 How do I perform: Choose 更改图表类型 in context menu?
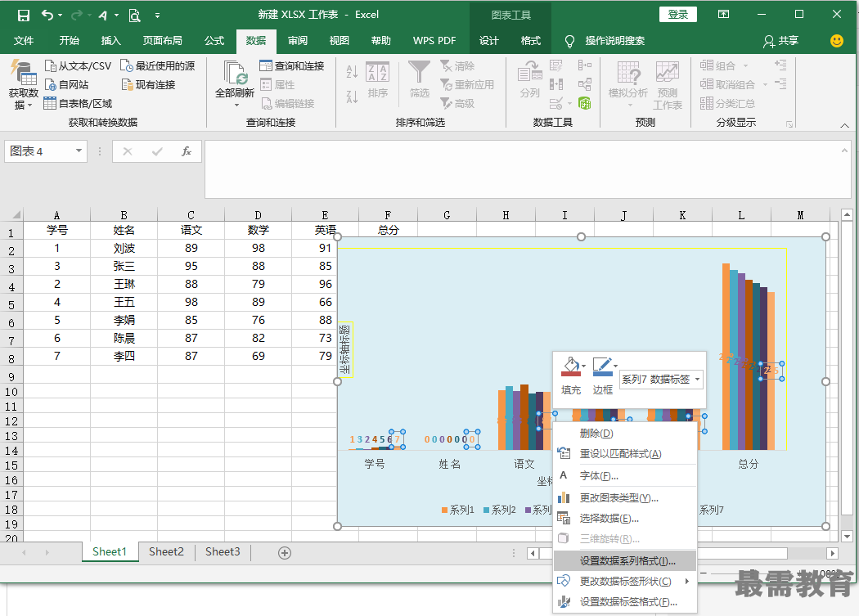[625, 497]
